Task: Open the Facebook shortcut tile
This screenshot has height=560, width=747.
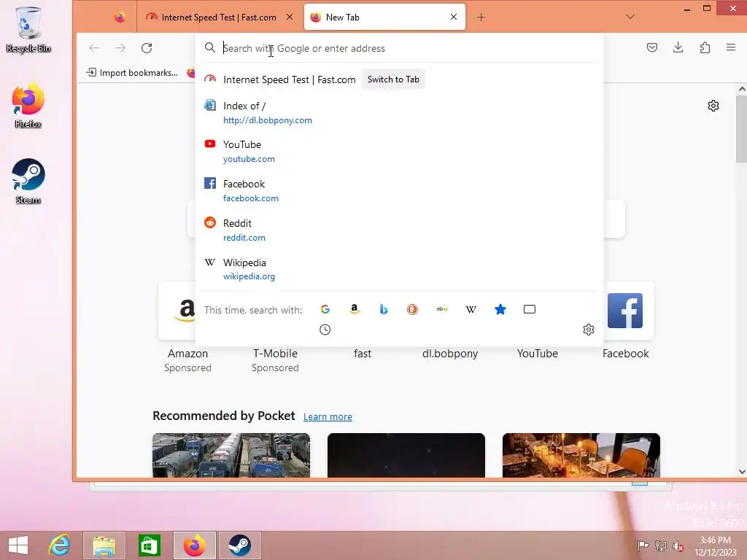Action: 625,311
